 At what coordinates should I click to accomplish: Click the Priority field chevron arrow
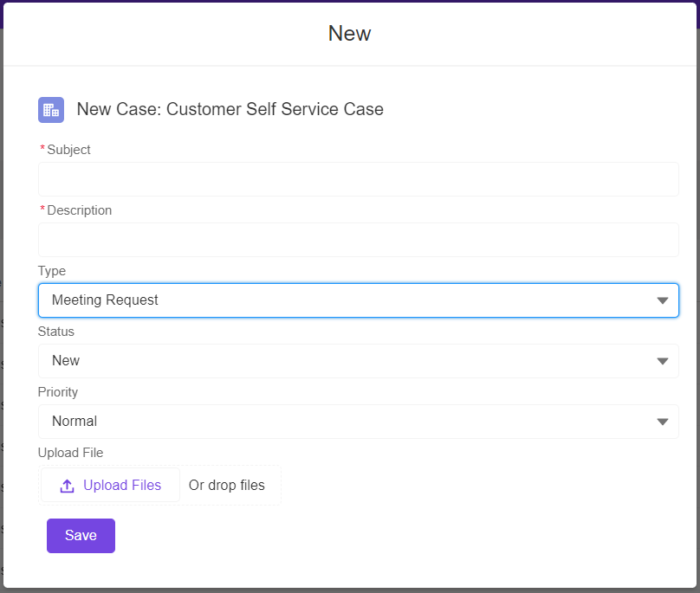click(663, 422)
